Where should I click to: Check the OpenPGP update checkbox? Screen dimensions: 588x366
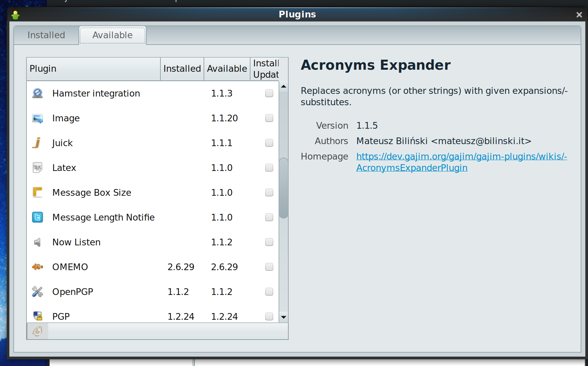tap(269, 292)
